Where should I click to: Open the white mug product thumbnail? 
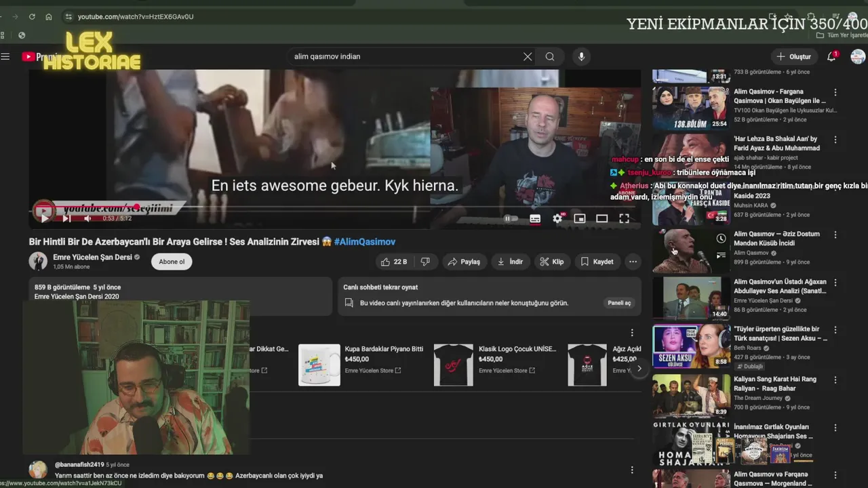[319, 365]
